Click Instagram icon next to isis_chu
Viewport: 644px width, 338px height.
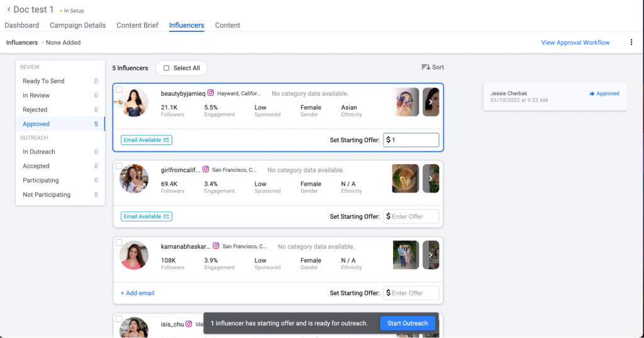pyautogui.click(x=189, y=324)
